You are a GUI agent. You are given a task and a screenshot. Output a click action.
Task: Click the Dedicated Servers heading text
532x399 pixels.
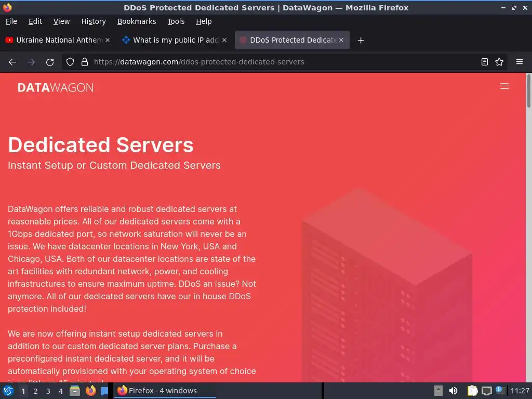pyautogui.click(x=101, y=145)
